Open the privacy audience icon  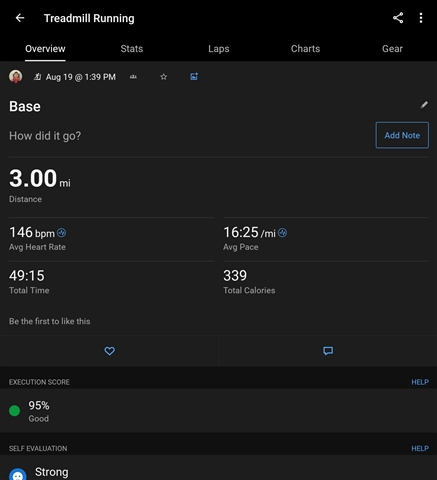(133, 77)
